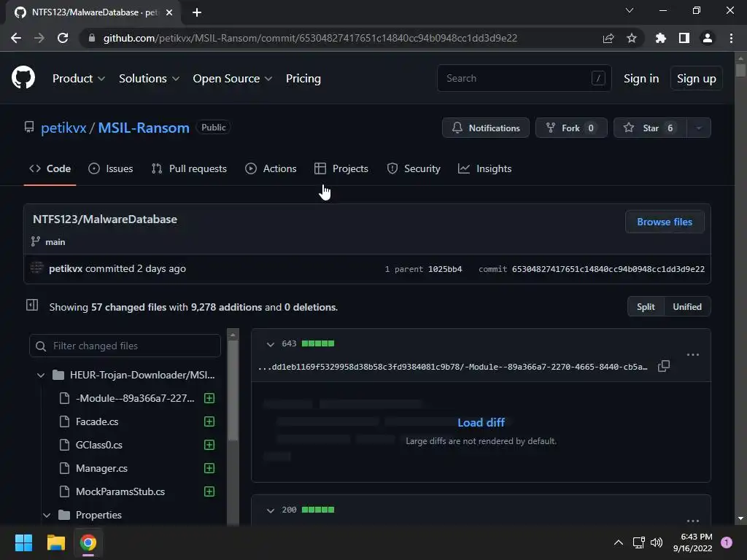Expand the Product menu
Screen dimensions: 747x560
click(x=79, y=79)
